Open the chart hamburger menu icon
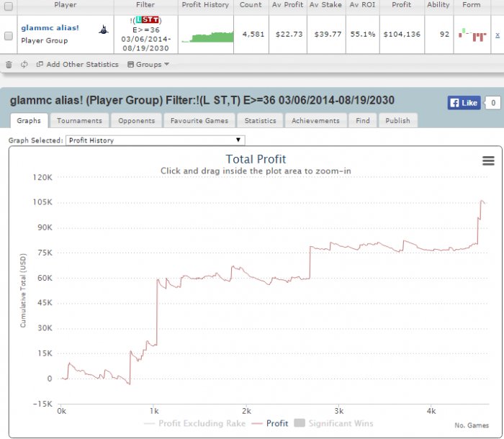This screenshot has height=439, width=504. point(488,160)
